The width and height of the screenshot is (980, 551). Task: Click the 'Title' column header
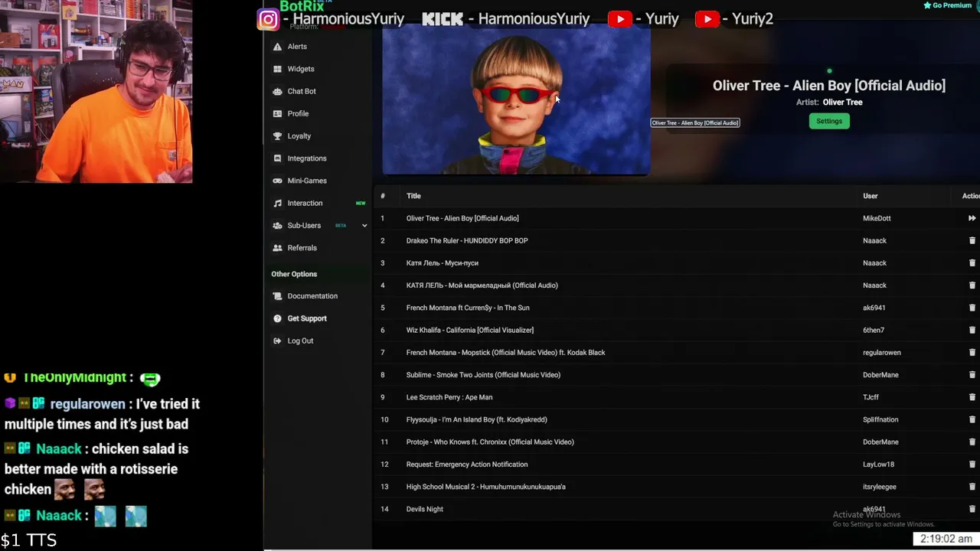coord(413,196)
